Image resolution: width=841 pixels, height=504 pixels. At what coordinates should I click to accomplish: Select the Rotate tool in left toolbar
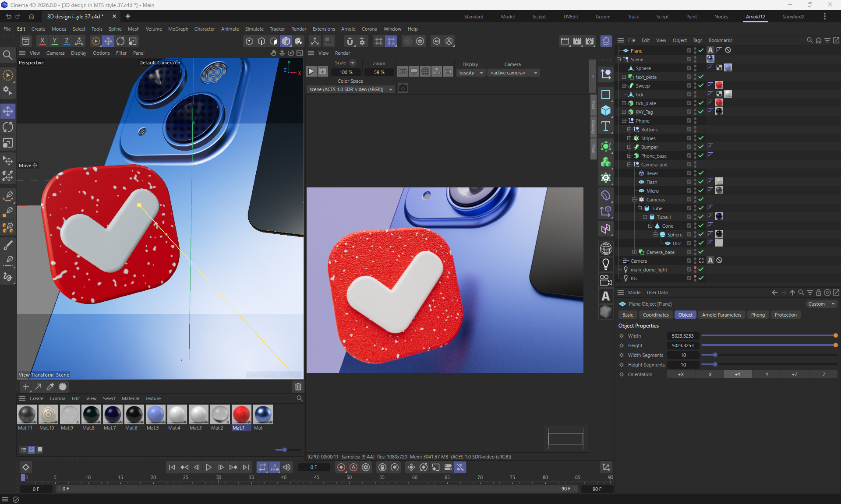8,127
